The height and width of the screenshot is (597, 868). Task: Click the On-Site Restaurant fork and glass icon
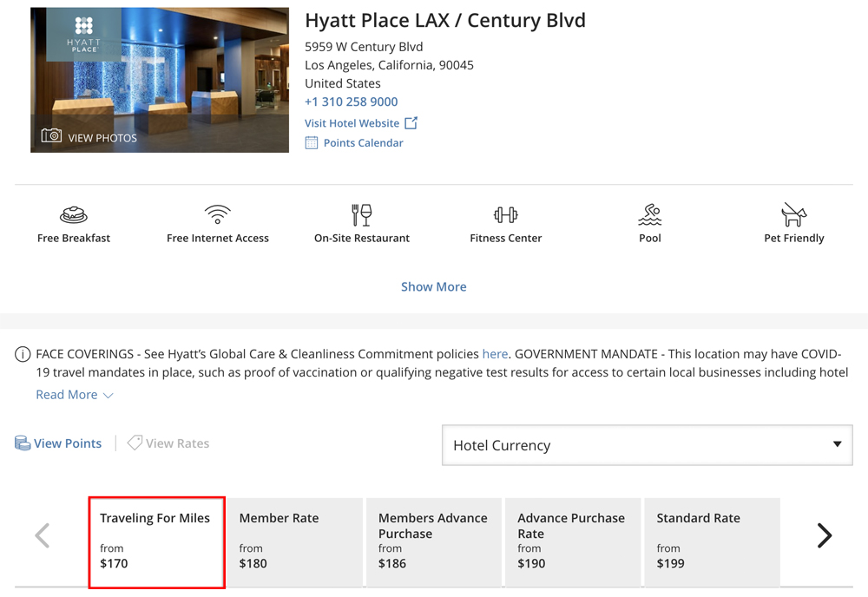361,214
